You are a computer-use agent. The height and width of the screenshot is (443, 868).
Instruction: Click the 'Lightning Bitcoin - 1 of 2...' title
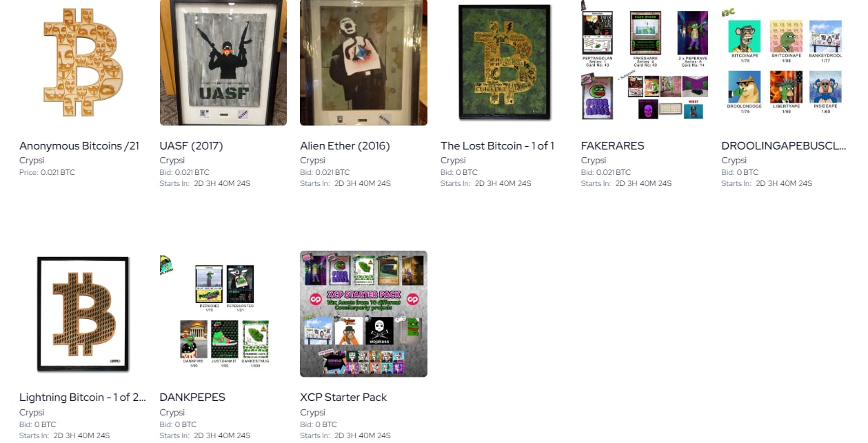pos(83,398)
